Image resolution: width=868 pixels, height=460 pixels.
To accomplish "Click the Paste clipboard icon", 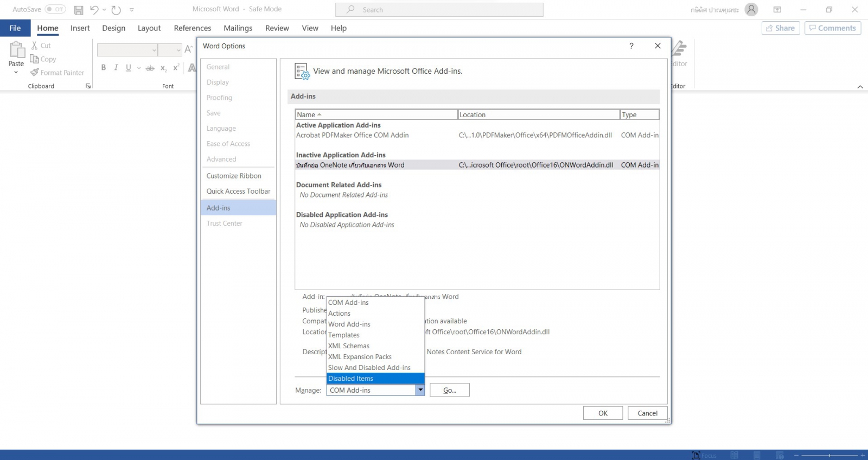I will pyautogui.click(x=16, y=50).
